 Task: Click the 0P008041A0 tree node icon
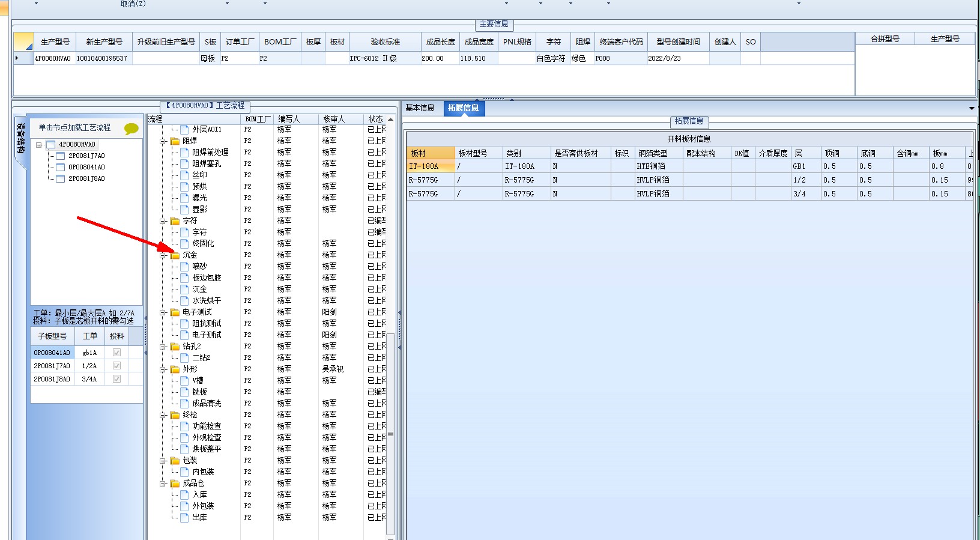pyautogui.click(x=61, y=168)
